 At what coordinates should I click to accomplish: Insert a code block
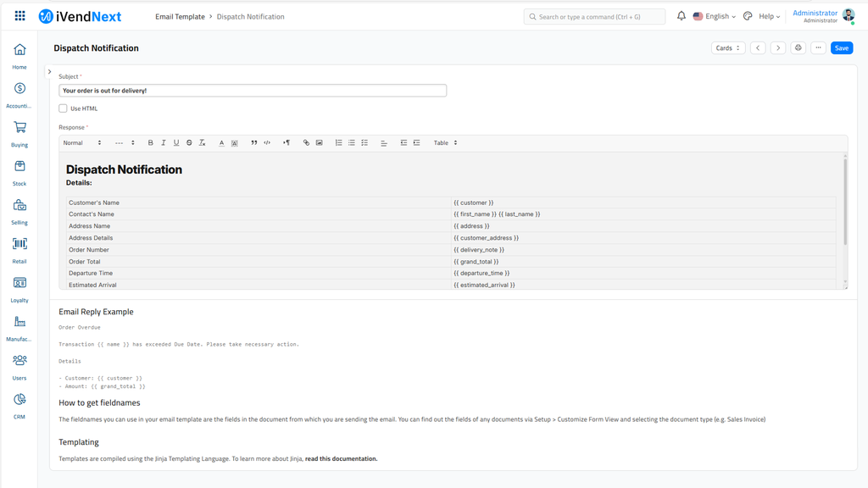click(267, 142)
